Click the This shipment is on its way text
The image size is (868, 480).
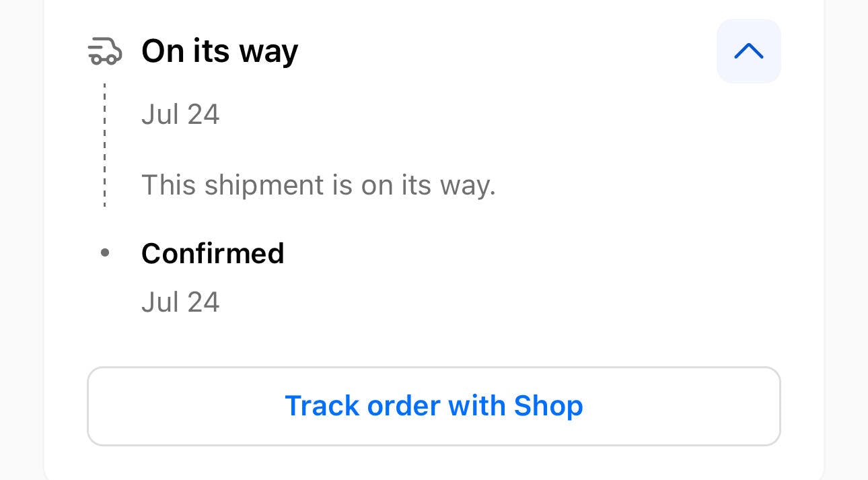[x=318, y=184]
